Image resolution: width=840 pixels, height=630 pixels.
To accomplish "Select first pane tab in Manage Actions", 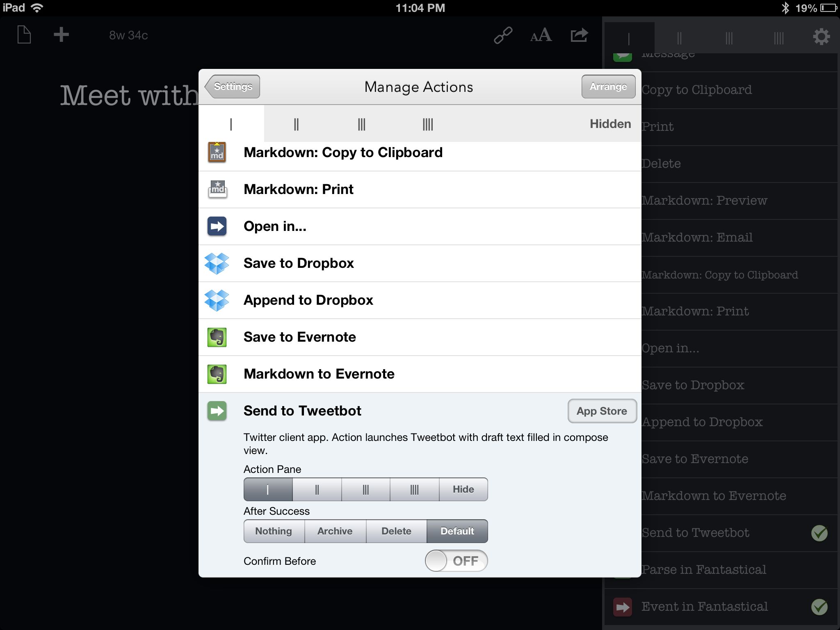I will (x=231, y=124).
